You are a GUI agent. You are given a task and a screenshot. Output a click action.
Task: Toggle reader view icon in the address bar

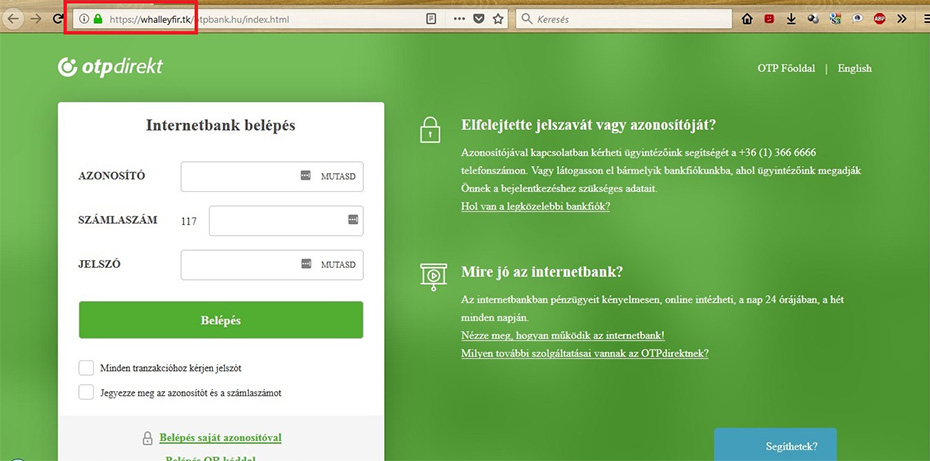[x=431, y=19]
